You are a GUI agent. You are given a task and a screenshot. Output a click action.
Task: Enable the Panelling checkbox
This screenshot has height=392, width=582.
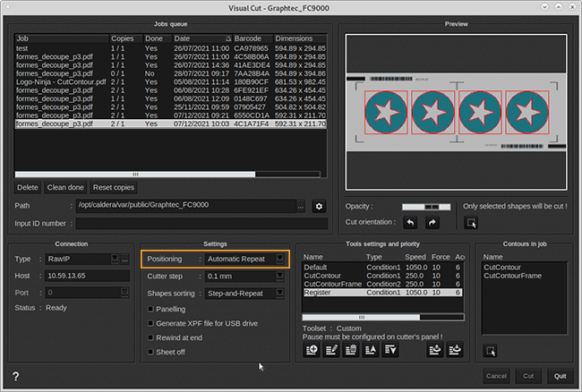(150, 309)
